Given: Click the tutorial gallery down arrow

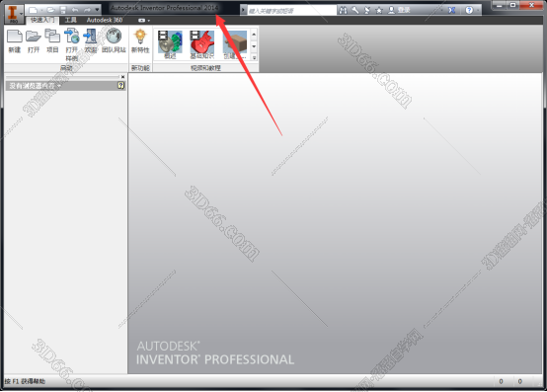Looking at the screenshot, I should pyautogui.click(x=254, y=46).
